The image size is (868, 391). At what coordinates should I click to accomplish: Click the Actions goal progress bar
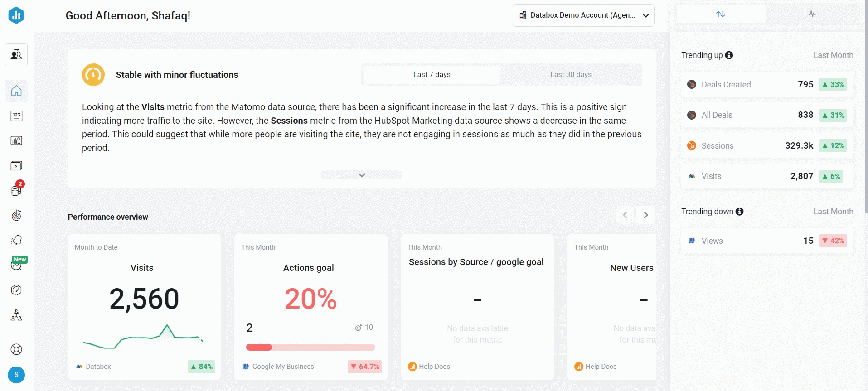[x=310, y=348]
